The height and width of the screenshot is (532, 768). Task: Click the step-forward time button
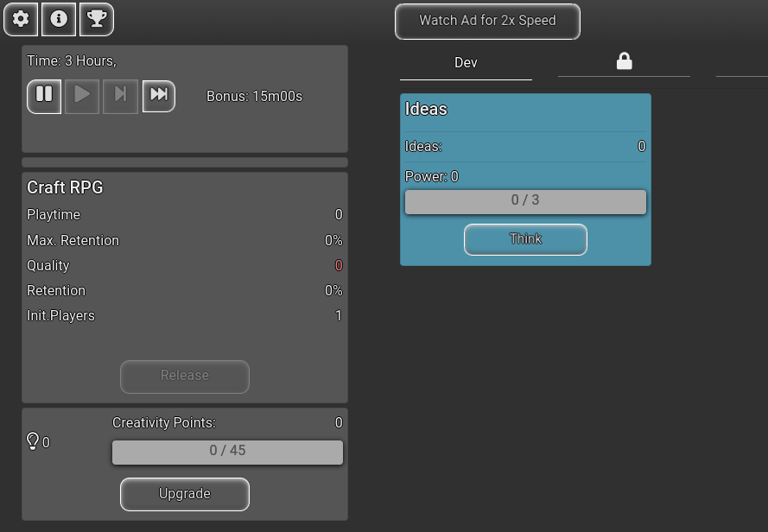tap(121, 96)
